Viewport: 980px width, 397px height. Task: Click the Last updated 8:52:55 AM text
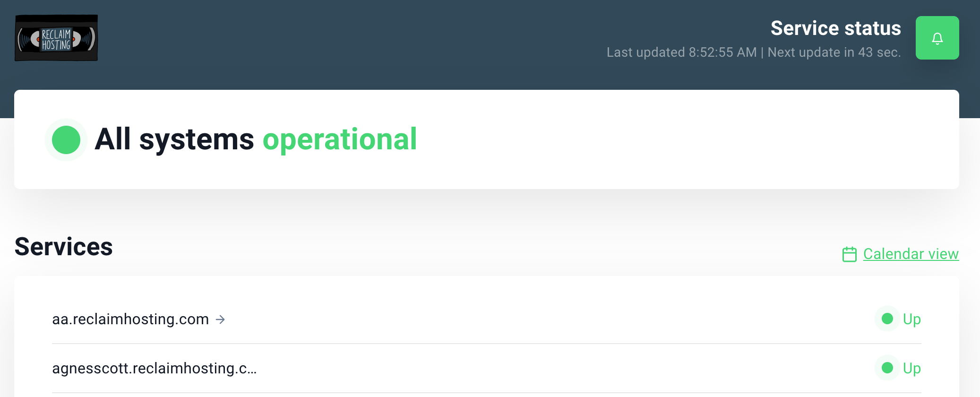point(681,52)
